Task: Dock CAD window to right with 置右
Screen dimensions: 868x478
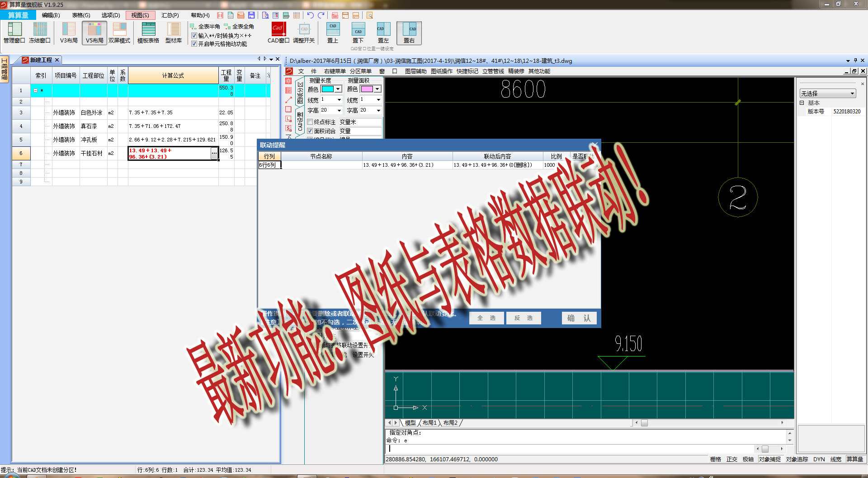Action: tap(409, 33)
